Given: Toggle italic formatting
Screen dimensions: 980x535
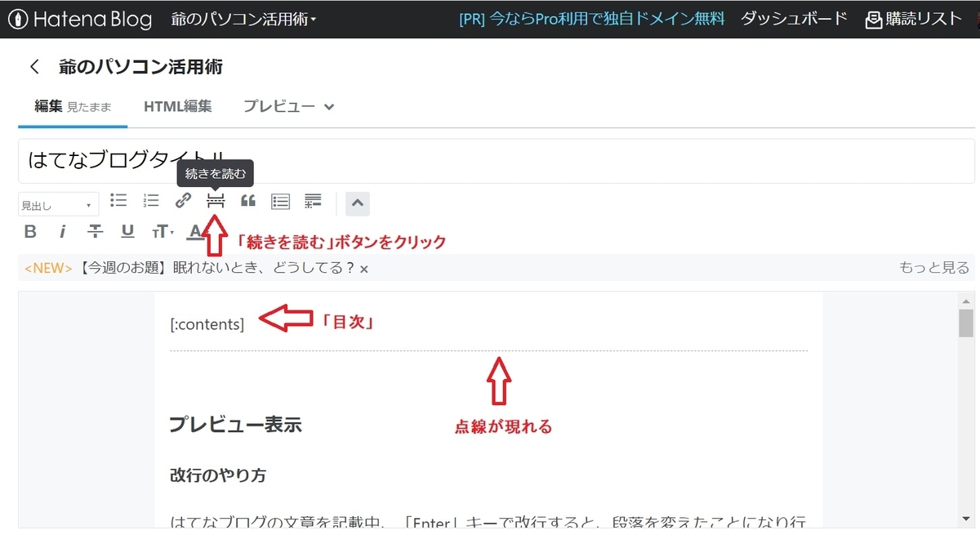Looking at the screenshot, I should click(x=63, y=231).
